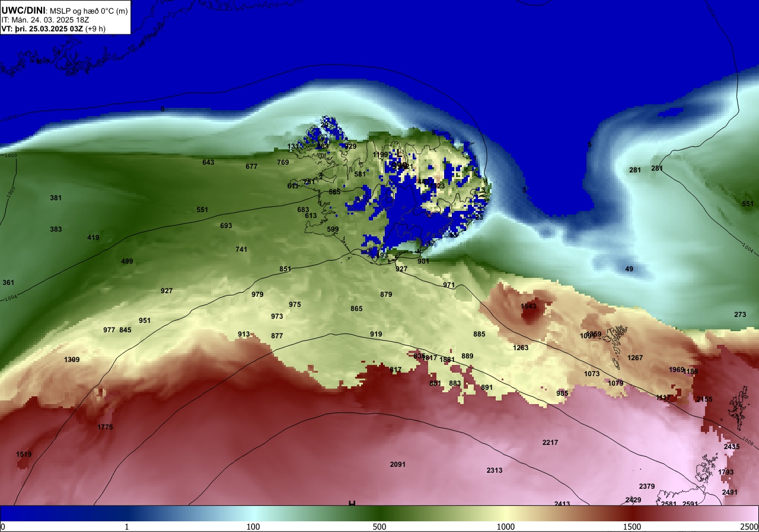Viewport: 759px width, 532px height.
Task: Click the map value 2217
Action: pos(550,443)
